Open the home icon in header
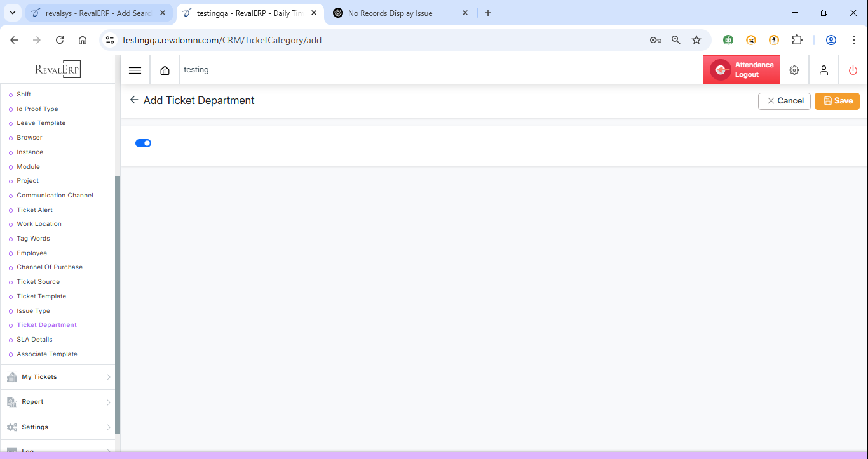 [165, 70]
